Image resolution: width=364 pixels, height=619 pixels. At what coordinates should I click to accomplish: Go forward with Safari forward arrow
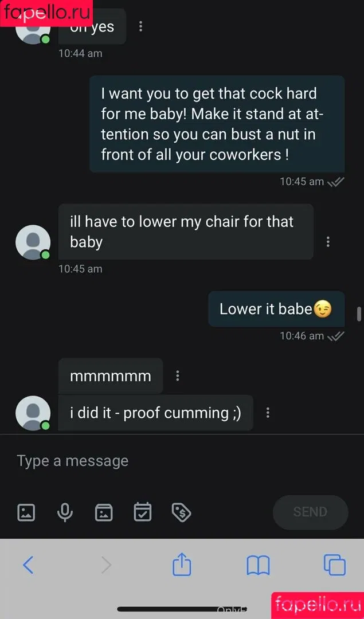[x=106, y=565]
